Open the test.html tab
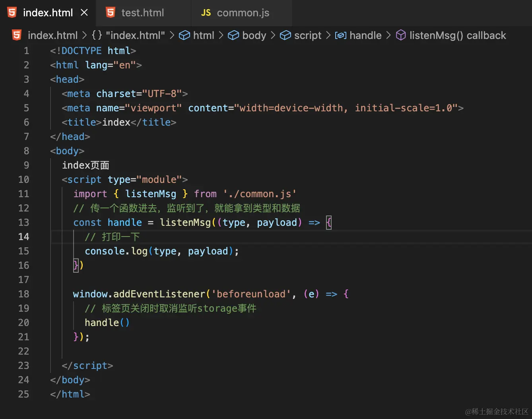 pos(142,13)
